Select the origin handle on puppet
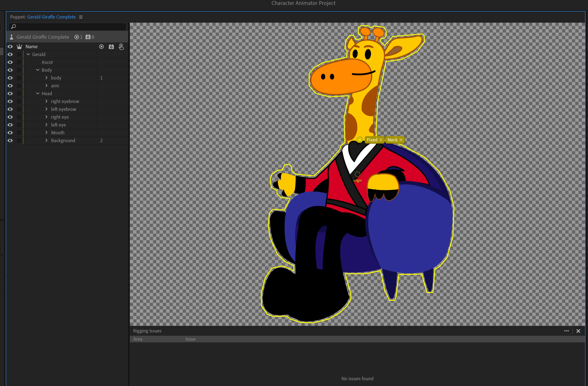This screenshot has height=386, width=588. coord(357,174)
